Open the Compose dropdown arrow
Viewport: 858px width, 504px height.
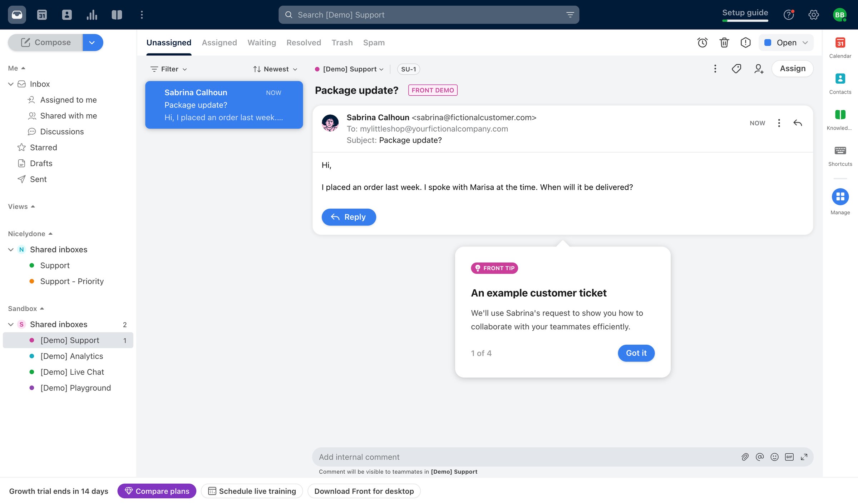click(93, 43)
